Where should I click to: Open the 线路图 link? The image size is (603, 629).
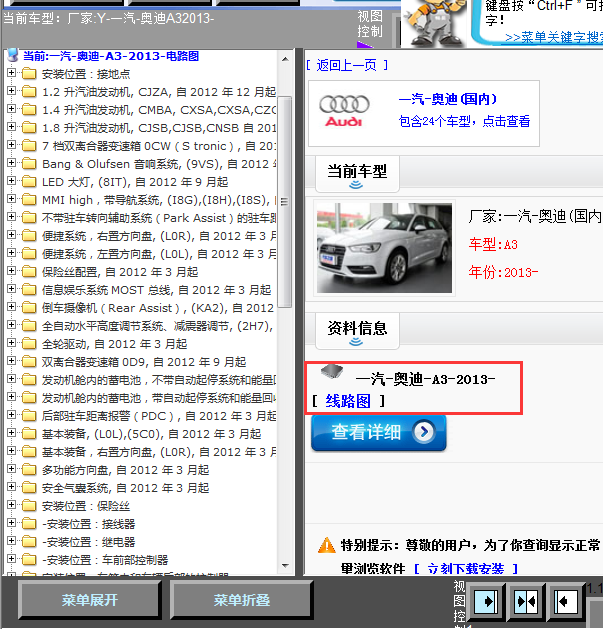coord(348,401)
